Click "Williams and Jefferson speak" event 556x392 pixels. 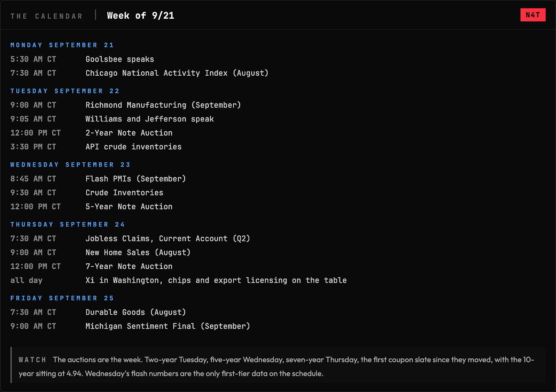tap(150, 119)
